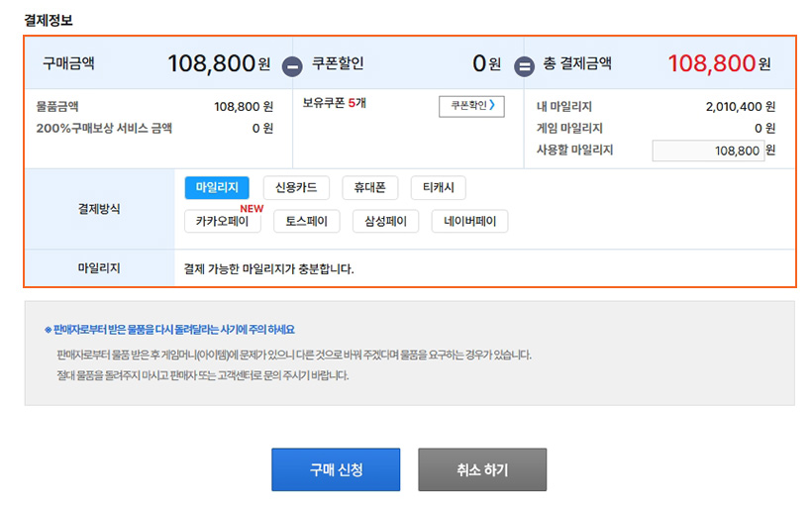Choose 카카오페이 for payment
The width and height of the screenshot is (812, 511).
point(223,221)
